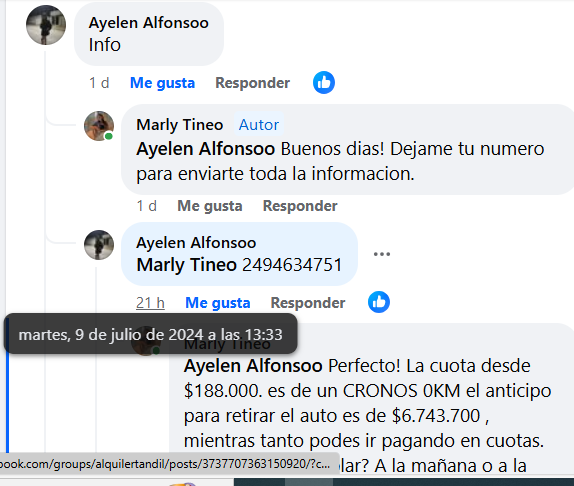Open Ayelen Alfonsoo's top profile picture
This screenshot has width=574, height=486.
46,25
